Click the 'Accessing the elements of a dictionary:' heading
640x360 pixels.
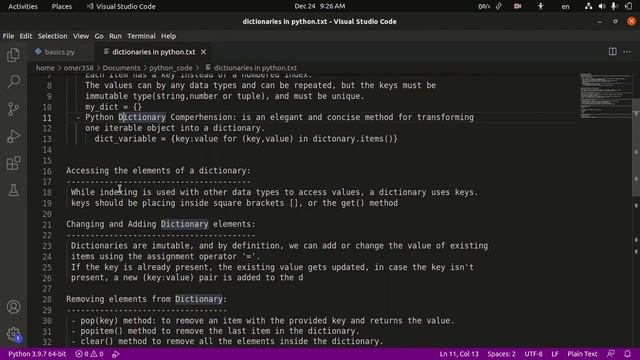158,171
